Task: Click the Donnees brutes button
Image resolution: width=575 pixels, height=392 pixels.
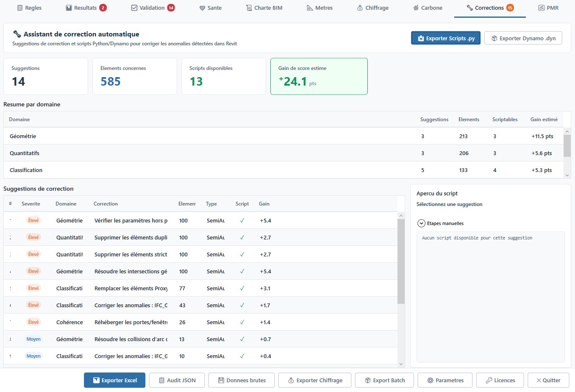Action: 242,380
